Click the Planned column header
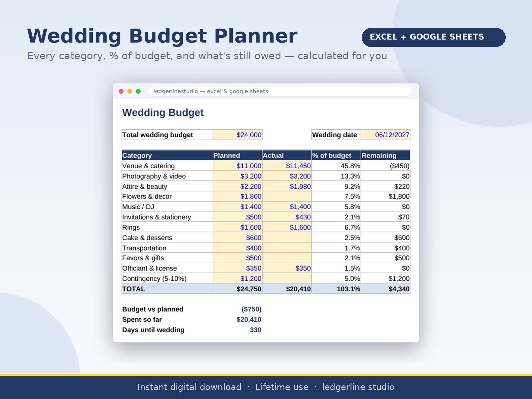 238,155
